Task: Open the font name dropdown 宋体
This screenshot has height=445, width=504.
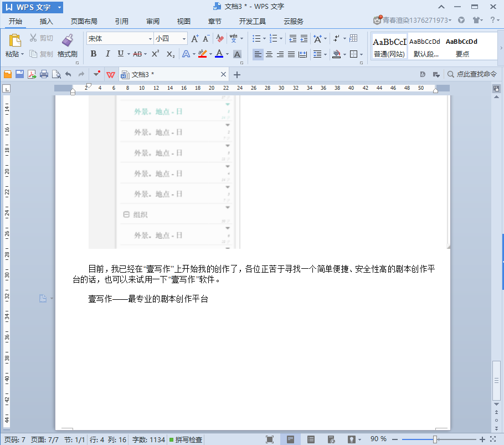Action: (150, 39)
